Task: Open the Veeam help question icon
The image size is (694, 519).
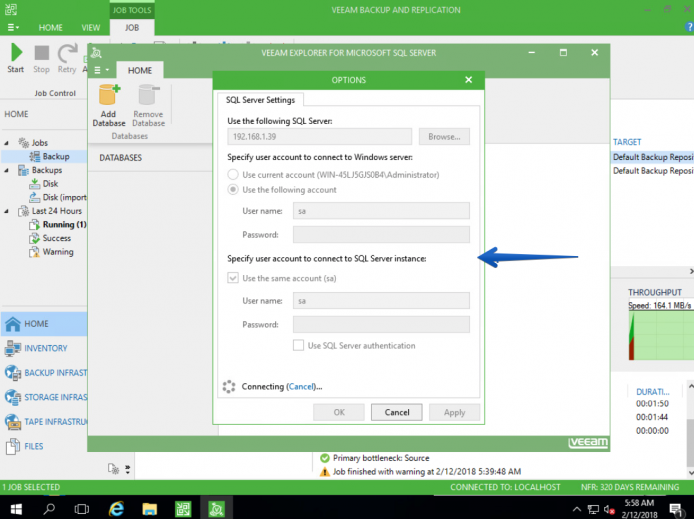Action: coord(689,27)
